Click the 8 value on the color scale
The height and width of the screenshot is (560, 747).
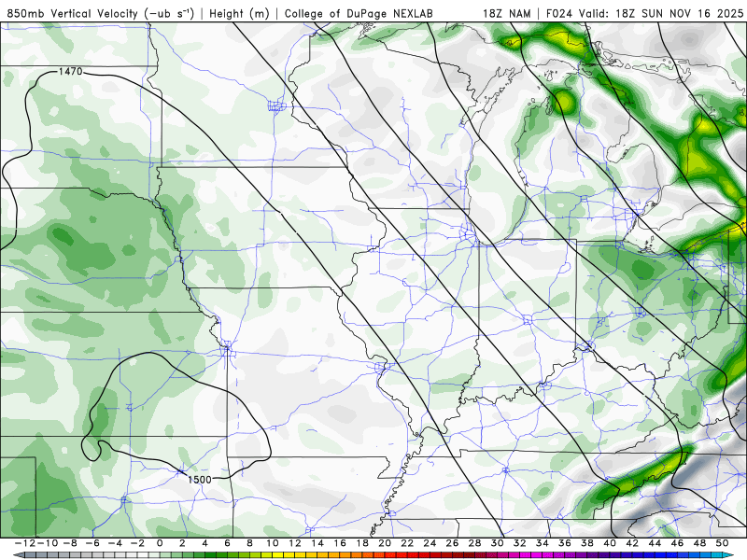(249, 543)
